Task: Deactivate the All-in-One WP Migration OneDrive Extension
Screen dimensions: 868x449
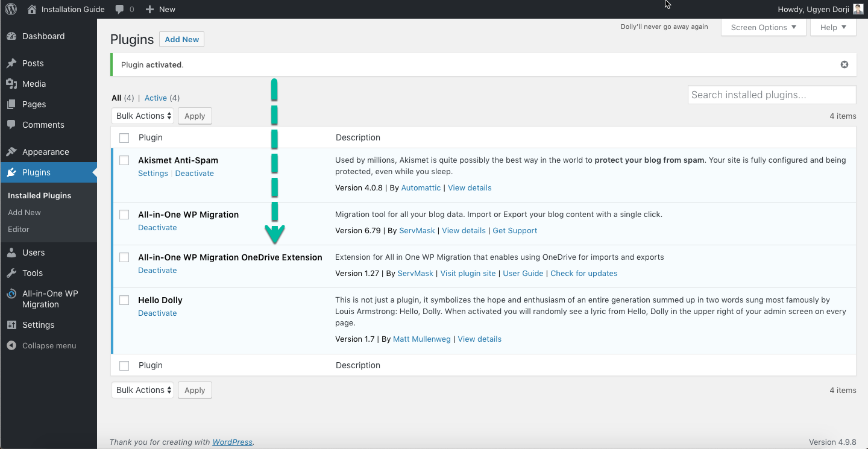Action: tap(157, 271)
